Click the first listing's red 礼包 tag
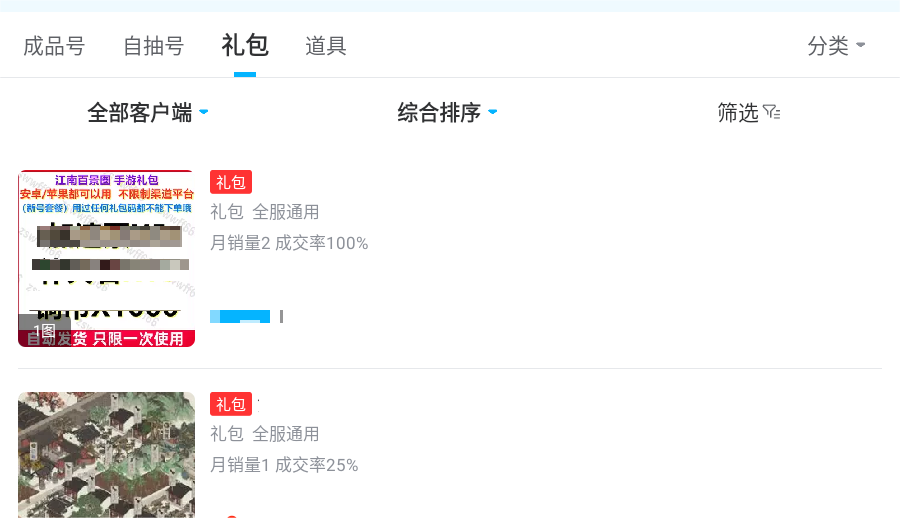 (231, 182)
